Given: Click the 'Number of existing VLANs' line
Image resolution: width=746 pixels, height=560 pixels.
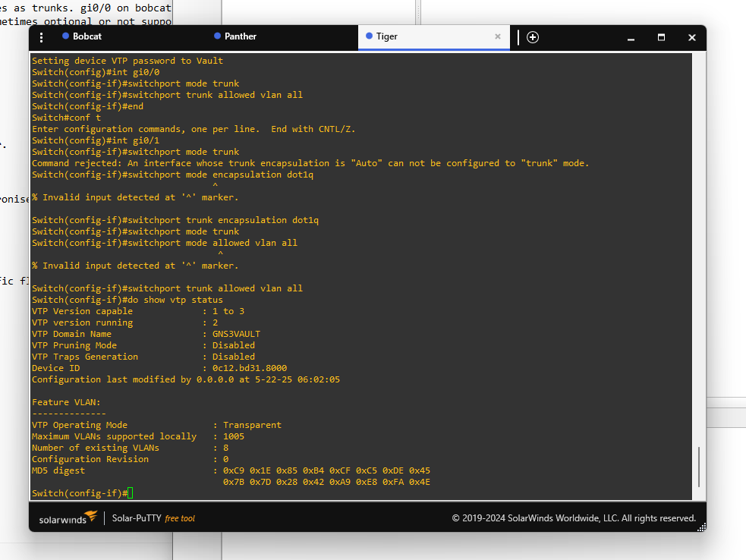Looking at the screenshot, I should pyautogui.click(x=130, y=448).
